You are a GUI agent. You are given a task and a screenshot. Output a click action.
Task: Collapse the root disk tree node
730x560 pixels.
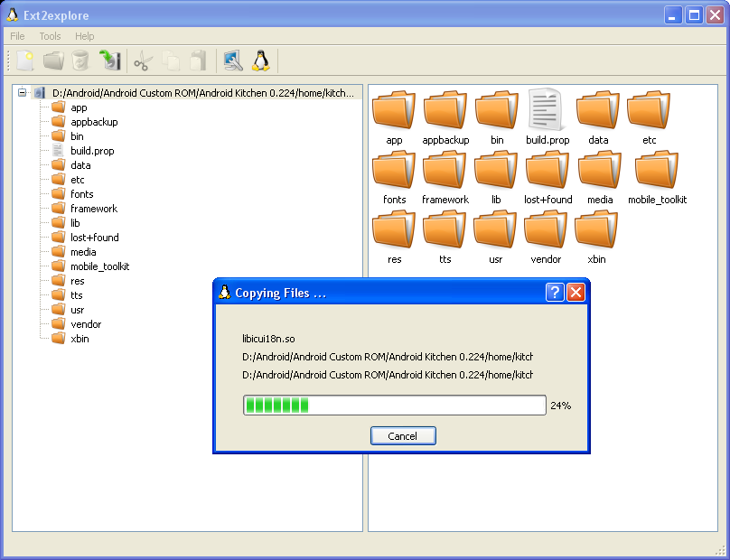click(x=22, y=92)
